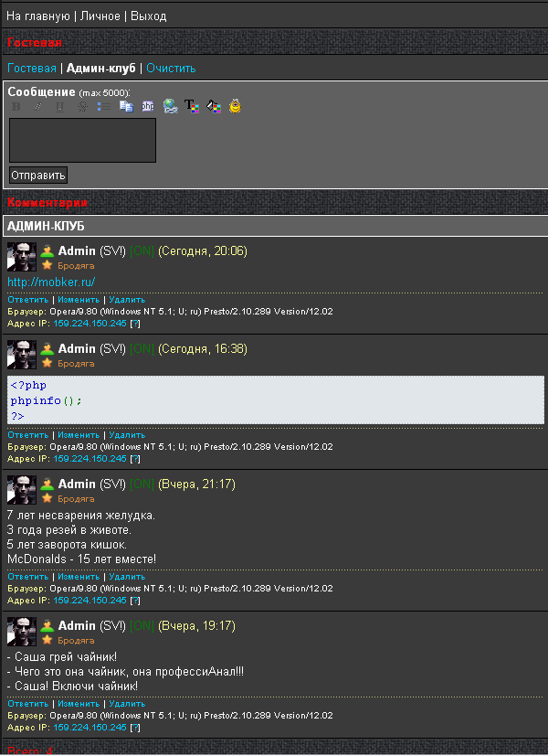Focus the message text area
Image resolution: width=548 pixels, height=756 pixels.
(82, 140)
